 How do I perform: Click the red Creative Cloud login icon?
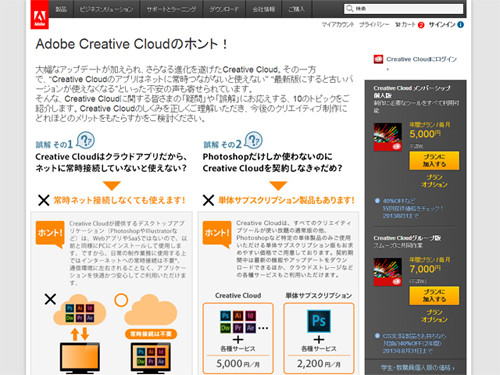pos(378,59)
